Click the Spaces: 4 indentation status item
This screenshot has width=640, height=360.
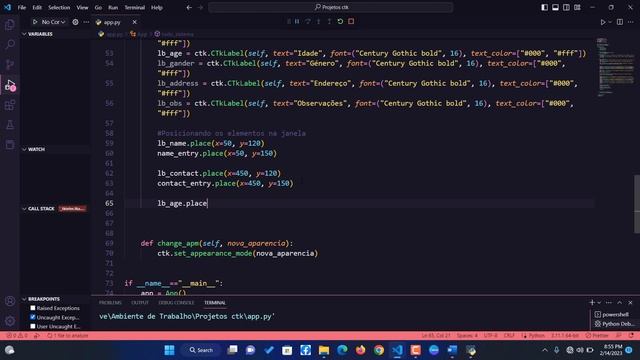click(467, 336)
